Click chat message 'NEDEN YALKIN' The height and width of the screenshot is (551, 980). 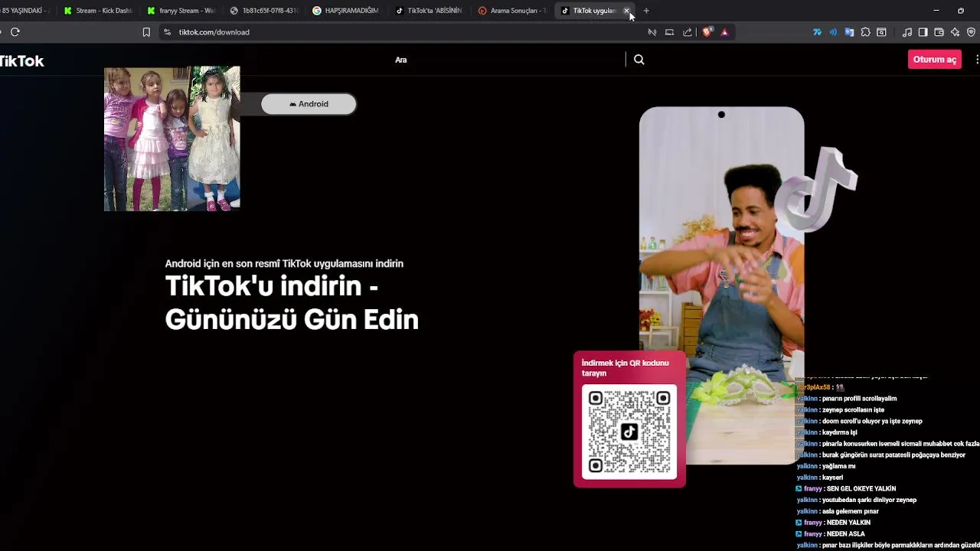(x=848, y=523)
